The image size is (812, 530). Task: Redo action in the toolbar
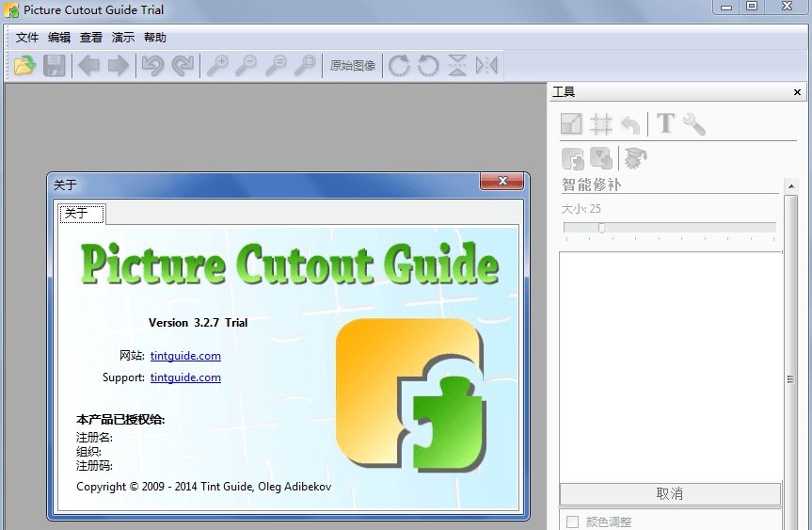(183, 65)
